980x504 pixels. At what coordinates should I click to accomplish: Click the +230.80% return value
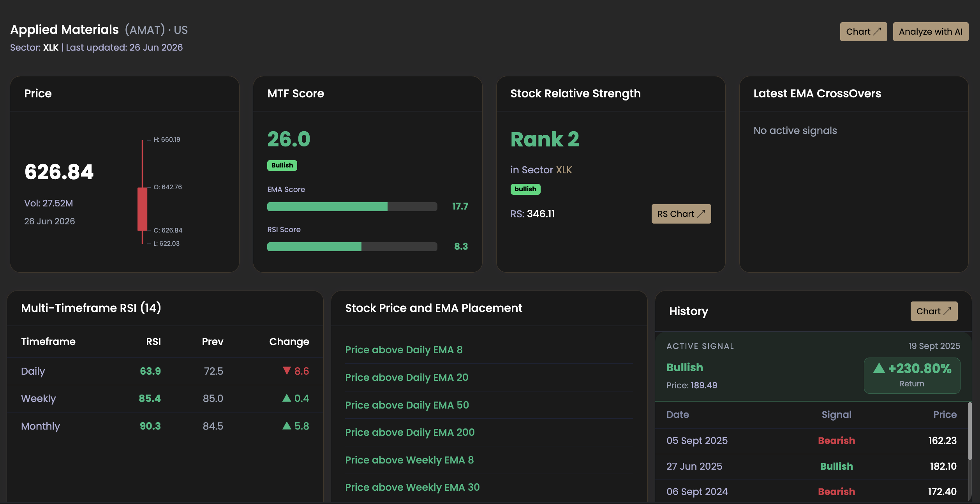coord(920,368)
